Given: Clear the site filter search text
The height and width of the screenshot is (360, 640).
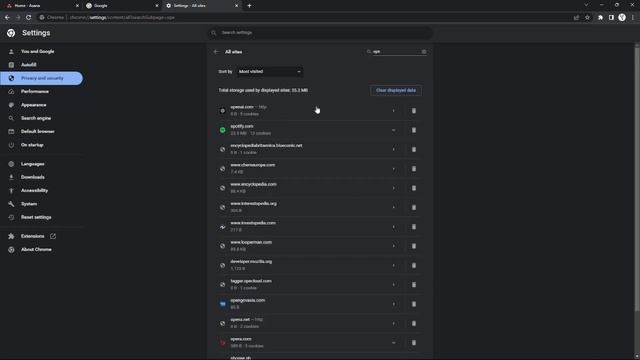Looking at the screenshot, I should 424,52.
